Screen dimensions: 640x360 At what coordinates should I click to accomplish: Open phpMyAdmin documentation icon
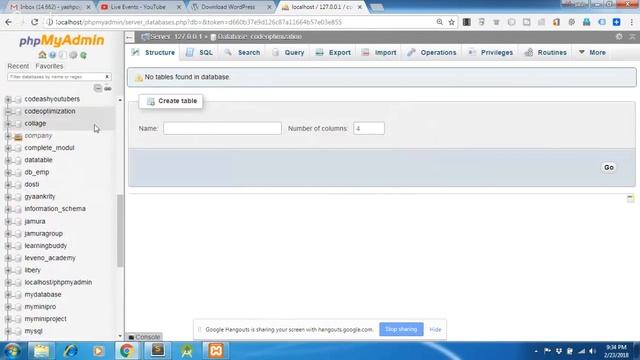62,55
